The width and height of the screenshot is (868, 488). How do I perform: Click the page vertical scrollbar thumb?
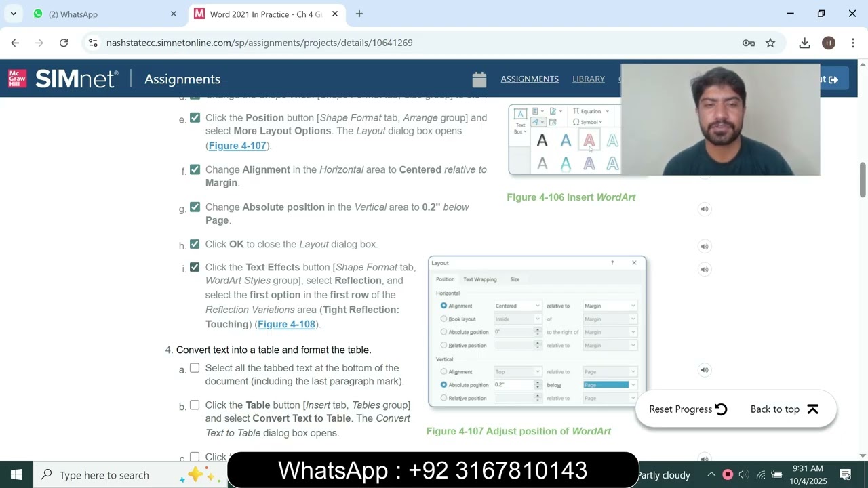pyautogui.click(x=863, y=178)
